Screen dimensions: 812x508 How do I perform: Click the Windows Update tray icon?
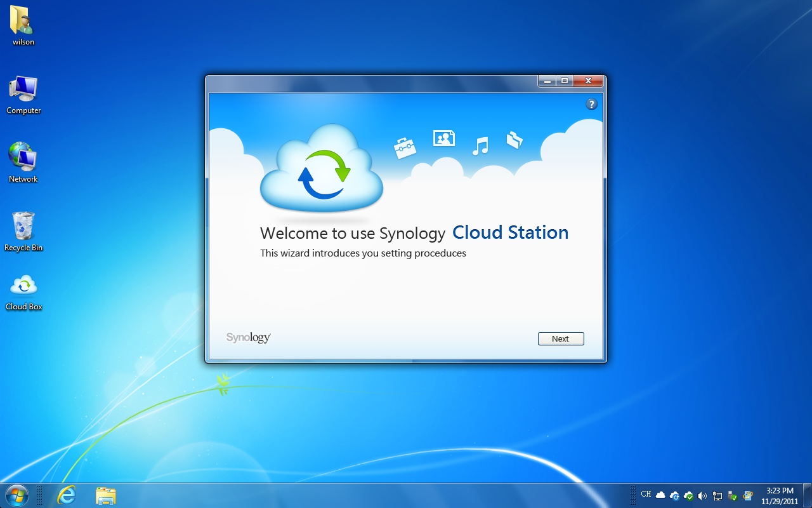click(748, 495)
